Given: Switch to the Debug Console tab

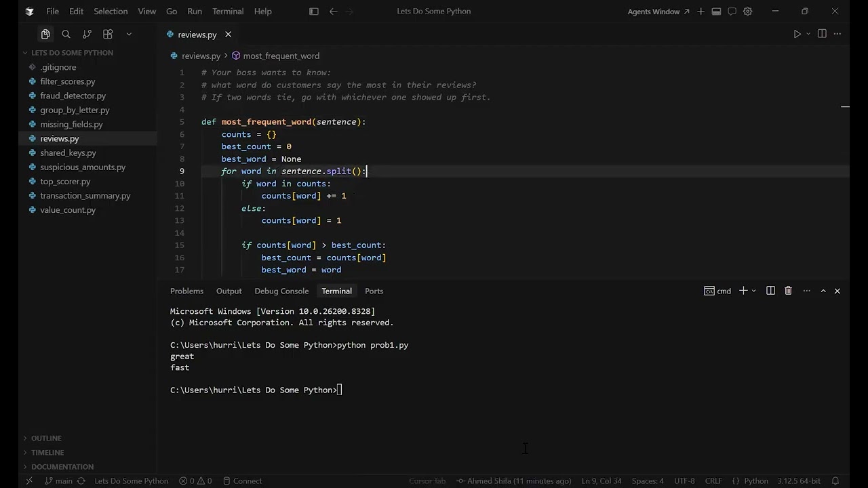Looking at the screenshot, I should 281,291.
